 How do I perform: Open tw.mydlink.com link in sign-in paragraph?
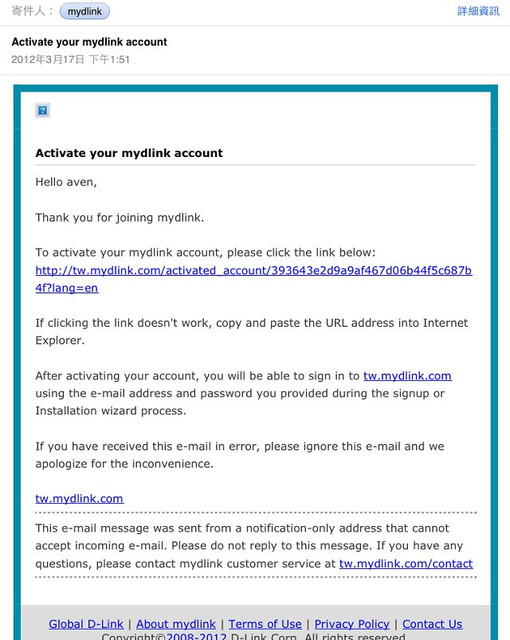(407, 376)
